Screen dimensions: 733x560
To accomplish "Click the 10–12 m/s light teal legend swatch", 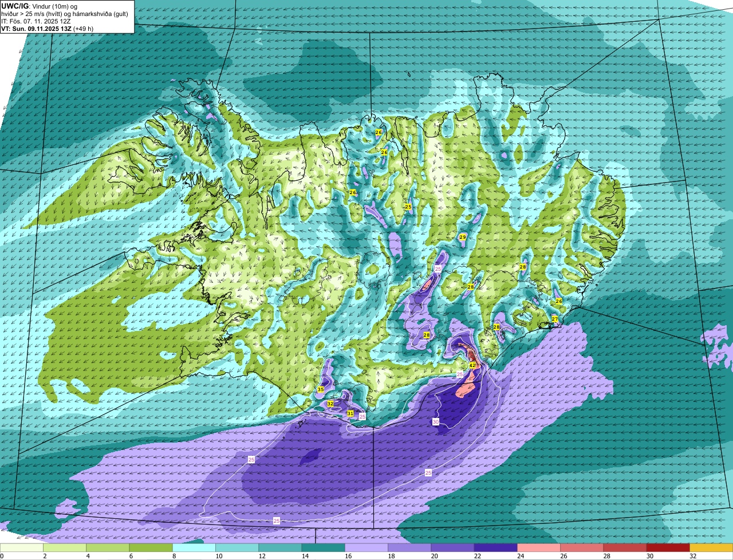I will pyautogui.click(x=237, y=547).
